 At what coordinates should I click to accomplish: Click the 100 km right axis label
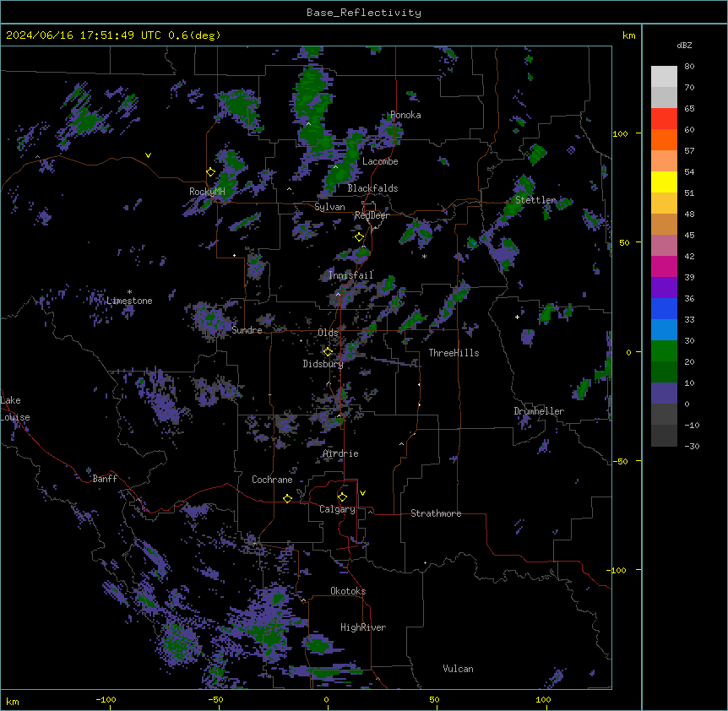click(x=620, y=133)
